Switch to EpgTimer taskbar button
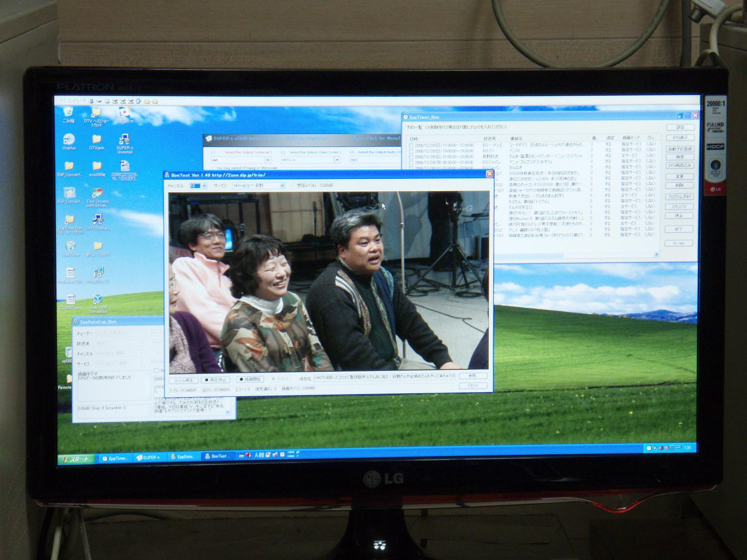The image size is (747, 560). click(x=115, y=458)
